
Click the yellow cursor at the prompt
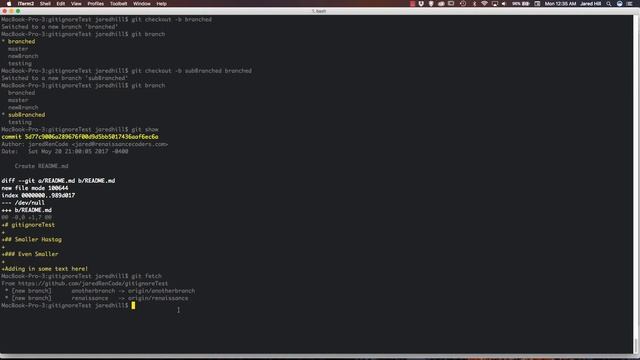133,305
